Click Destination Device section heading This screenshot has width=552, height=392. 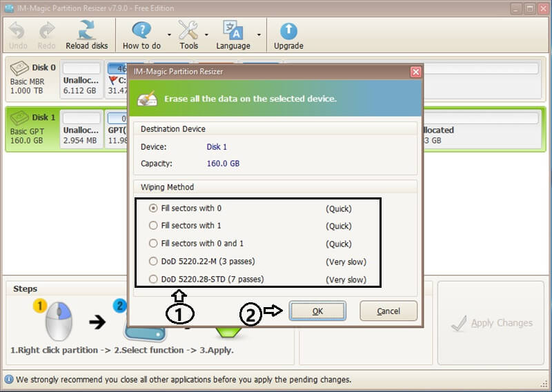click(173, 129)
